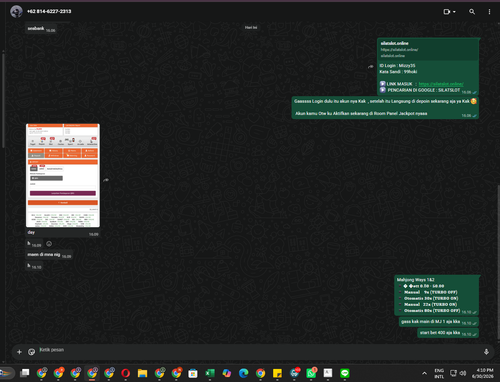500x382 pixels.
Task: Open the volume control in tray
Action: pos(463,373)
